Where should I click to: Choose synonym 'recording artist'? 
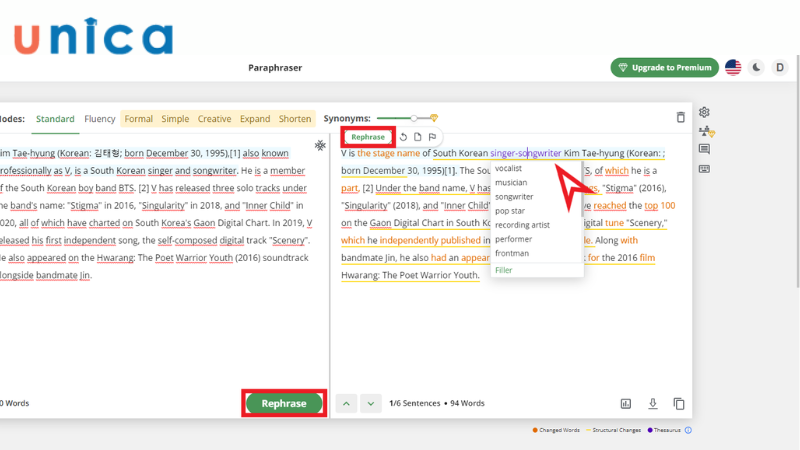(522, 224)
